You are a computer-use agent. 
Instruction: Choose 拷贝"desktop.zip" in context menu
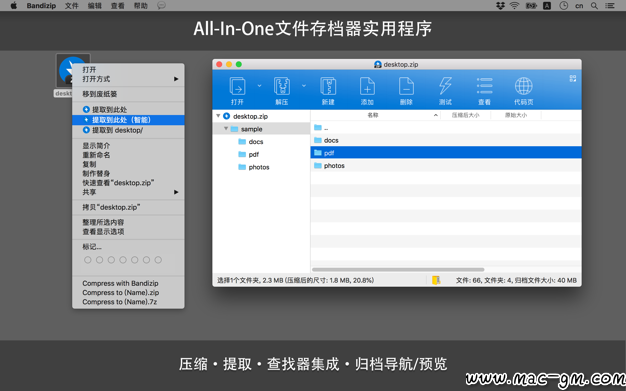point(128,207)
